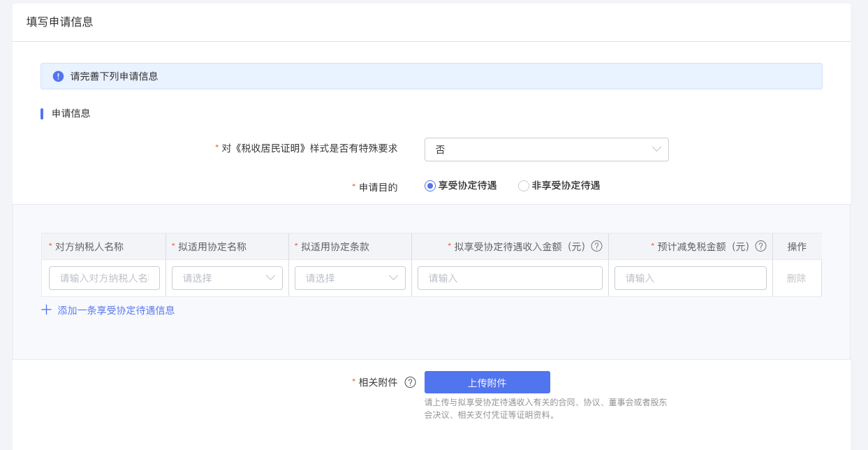The image size is (868, 450).
Task: Click help icon beside 拟享受协定待遇收入金额
Action: pos(596,246)
